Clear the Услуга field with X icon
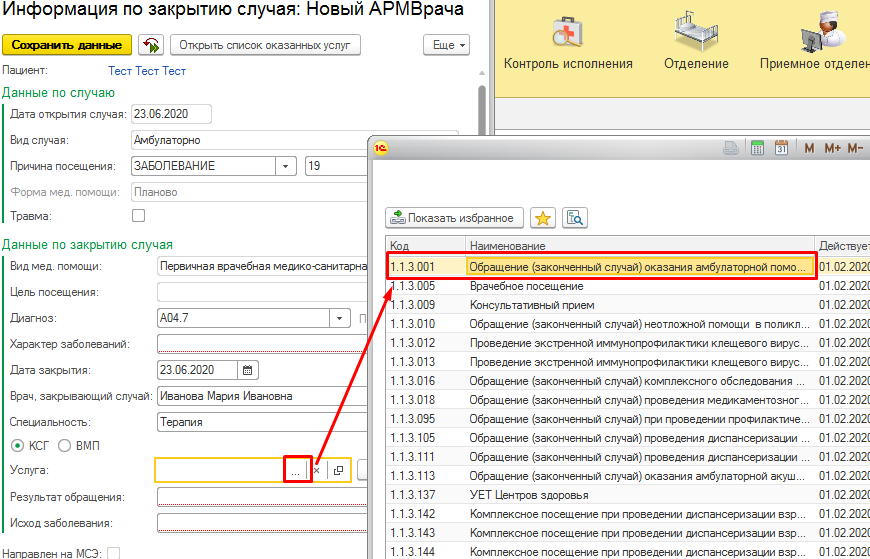Image resolution: width=870 pixels, height=559 pixels. [317, 470]
